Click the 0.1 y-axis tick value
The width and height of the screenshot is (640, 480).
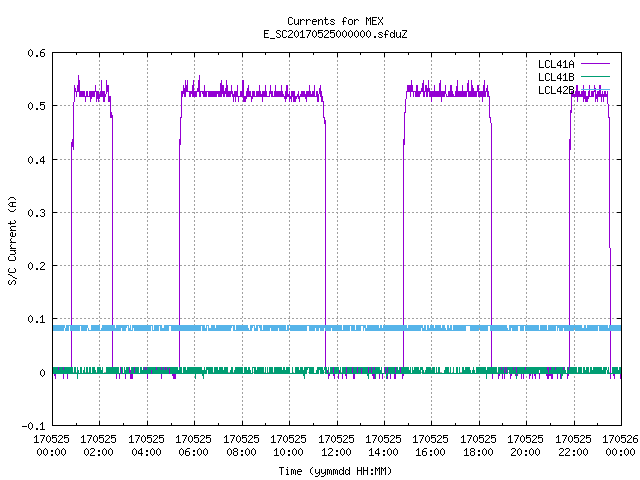tap(36, 319)
